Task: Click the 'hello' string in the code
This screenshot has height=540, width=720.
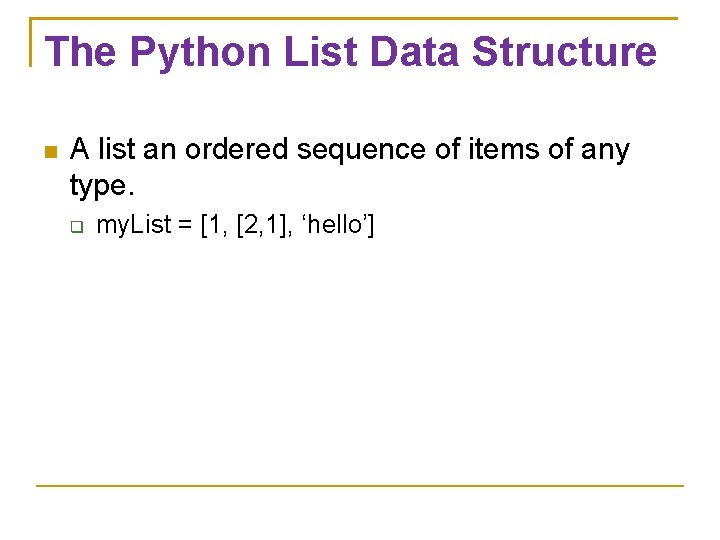Action: (x=334, y=226)
